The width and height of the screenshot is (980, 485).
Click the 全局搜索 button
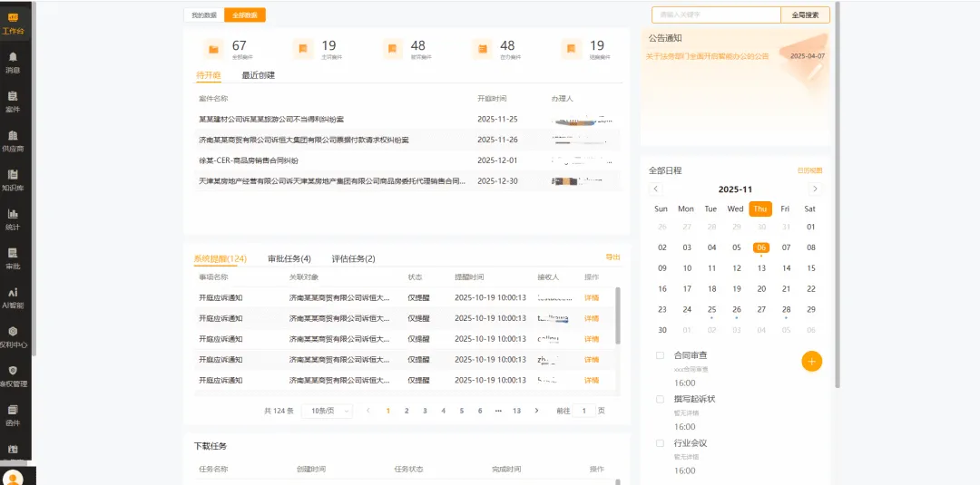pos(805,15)
